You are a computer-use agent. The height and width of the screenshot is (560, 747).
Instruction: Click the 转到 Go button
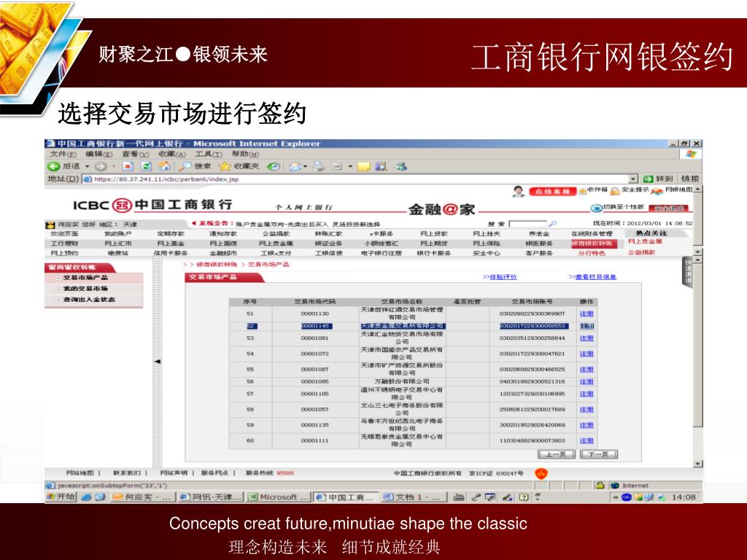pyautogui.click(x=659, y=179)
